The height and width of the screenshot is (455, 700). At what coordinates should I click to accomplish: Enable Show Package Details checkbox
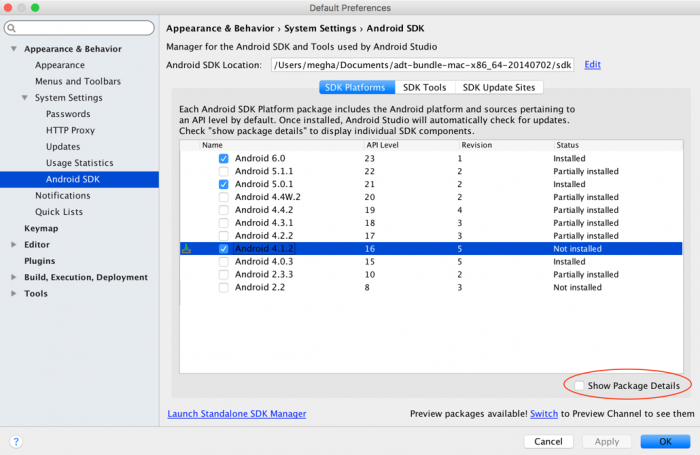click(579, 386)
